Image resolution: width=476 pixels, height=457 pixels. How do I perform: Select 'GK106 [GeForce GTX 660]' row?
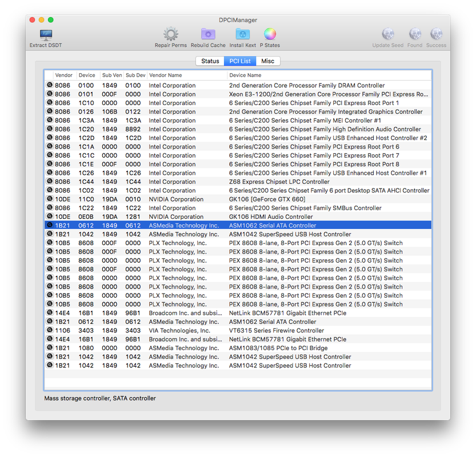coord(238,199)
